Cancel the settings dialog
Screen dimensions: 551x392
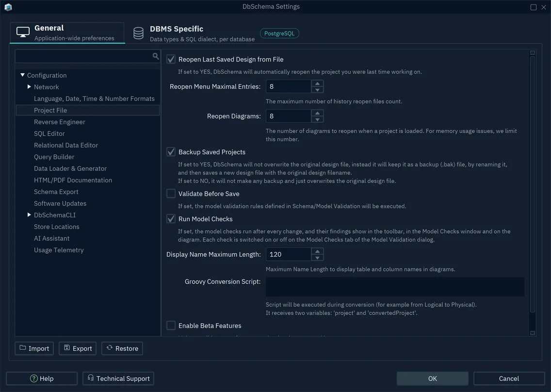(509, 378)
